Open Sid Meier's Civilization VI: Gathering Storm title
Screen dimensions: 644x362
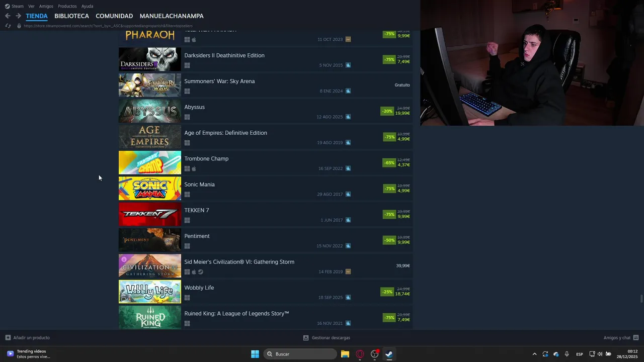point(239,262)
